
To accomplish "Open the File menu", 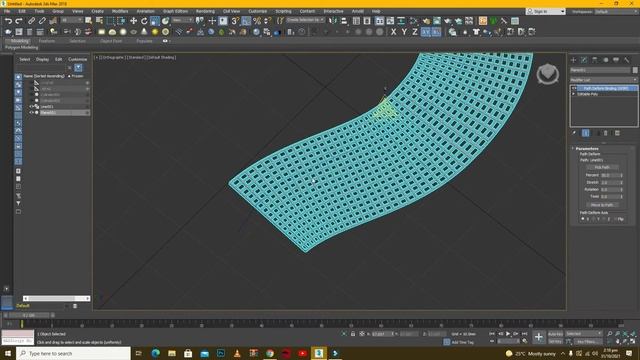I will [7, 11].
